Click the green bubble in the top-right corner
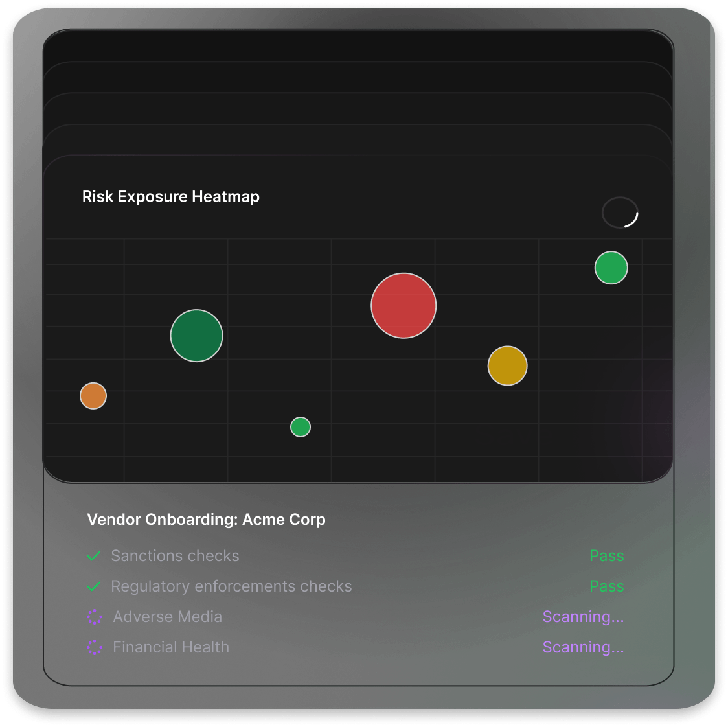This screenshot has width=728, height=727. [611, 267]
